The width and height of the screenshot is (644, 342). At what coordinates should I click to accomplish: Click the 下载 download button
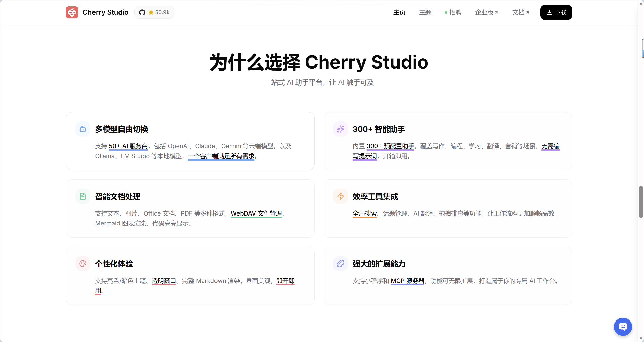coord(556,12)
